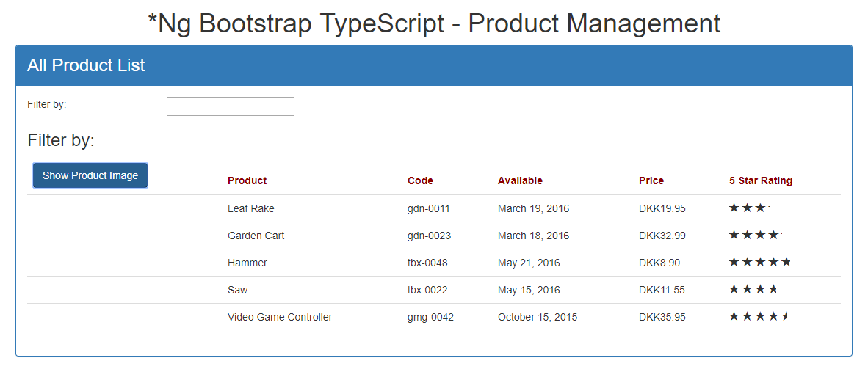Click the product code tbx-0022
This screenshot has height=383, width=868.
[427, 290]
